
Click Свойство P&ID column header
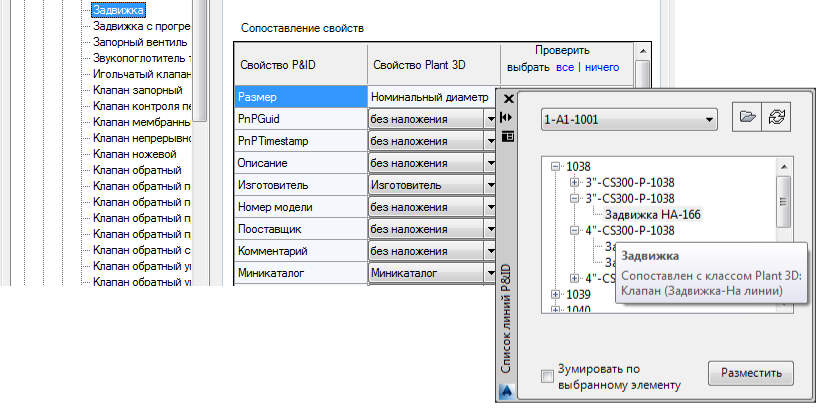[x=301, y=65]
